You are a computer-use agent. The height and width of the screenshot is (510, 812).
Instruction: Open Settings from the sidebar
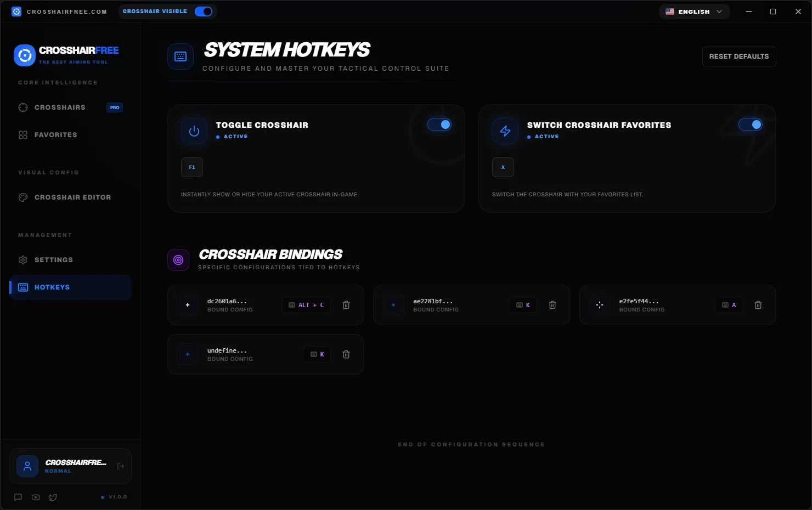pos(54,259)
